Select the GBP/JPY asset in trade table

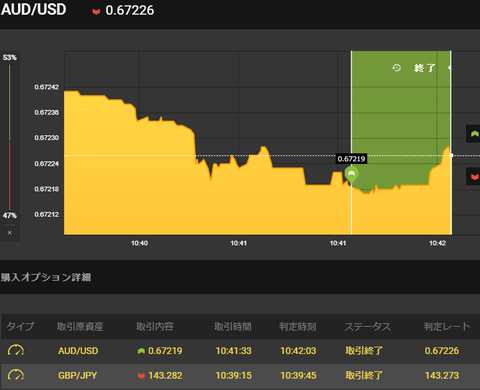click(x=77, y=376)
